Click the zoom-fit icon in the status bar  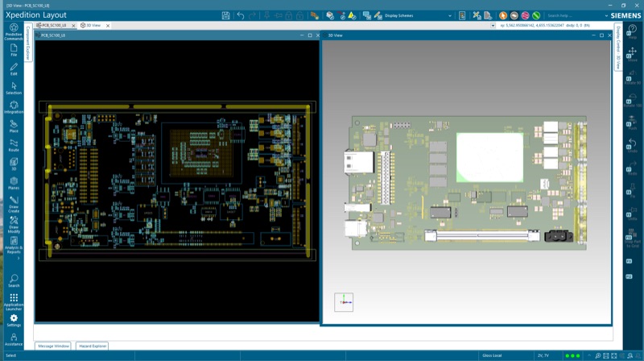pos(614,355)
